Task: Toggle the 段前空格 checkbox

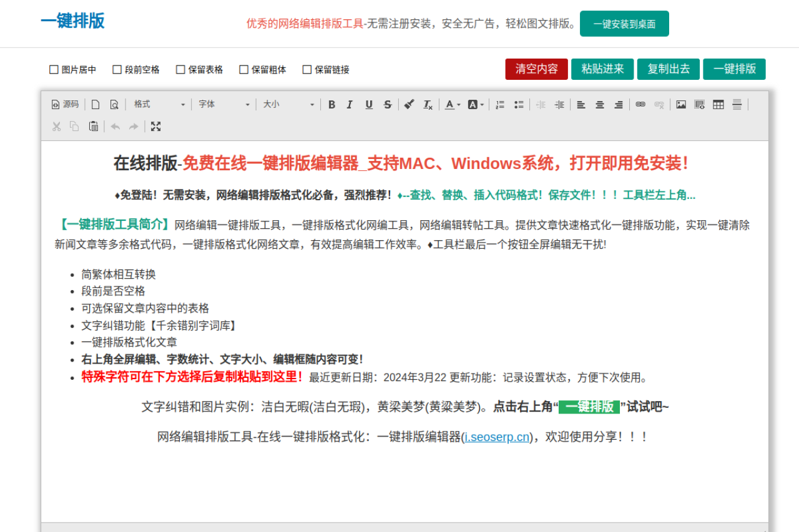Action: (x=117, y=69)
